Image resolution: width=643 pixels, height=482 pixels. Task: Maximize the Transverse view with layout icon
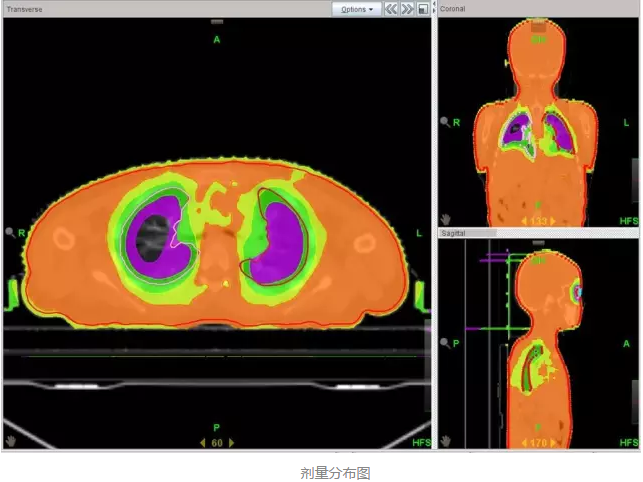click(x=423, y=9)
